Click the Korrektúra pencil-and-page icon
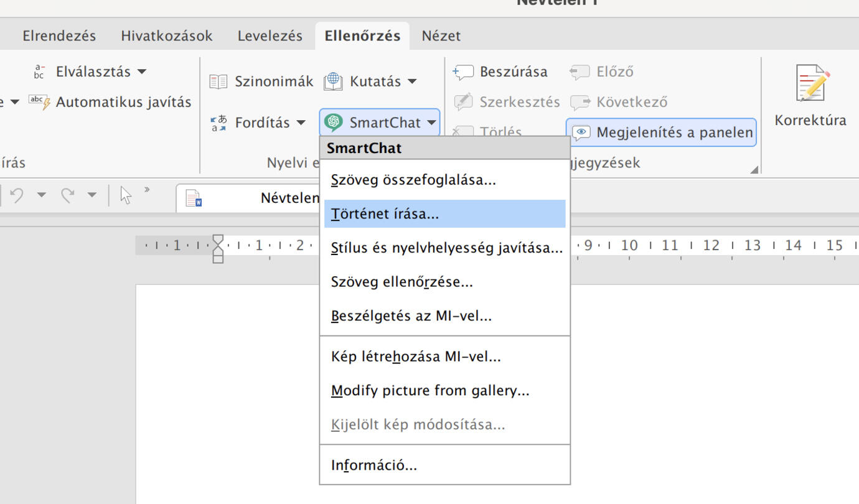 tap(812, 83)
